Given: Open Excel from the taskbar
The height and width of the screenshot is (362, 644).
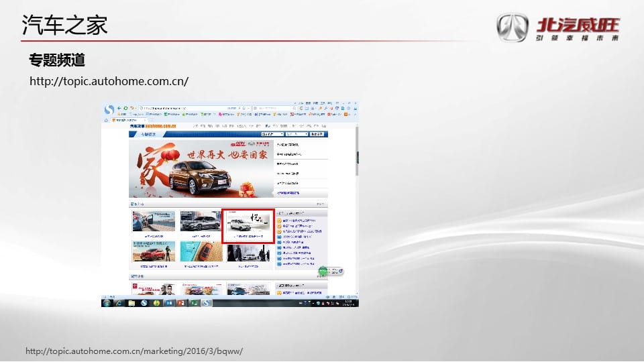Looking at the screenshot, I should pos(193,303).
